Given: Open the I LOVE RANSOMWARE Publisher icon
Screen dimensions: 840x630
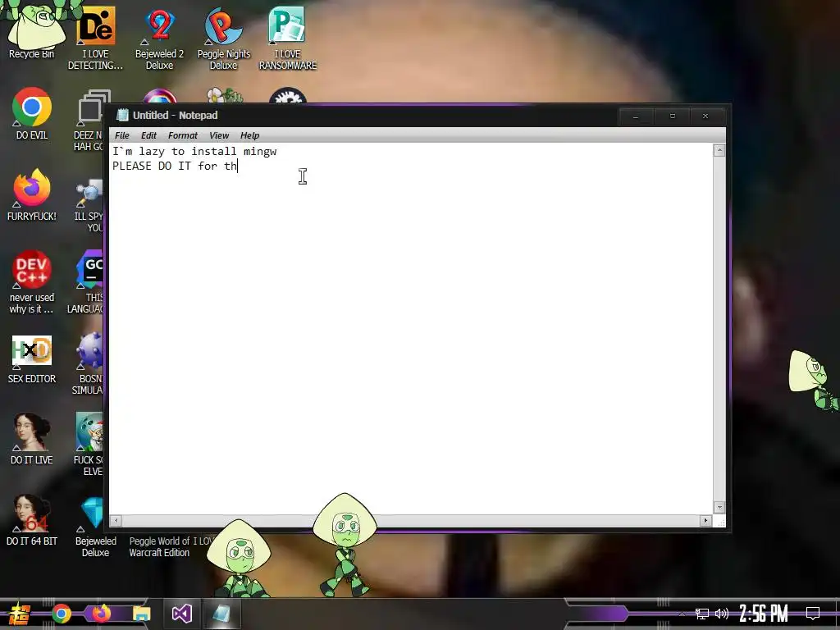Looking at the screenshot, I should pyautogui.click(x=288, y=39).
